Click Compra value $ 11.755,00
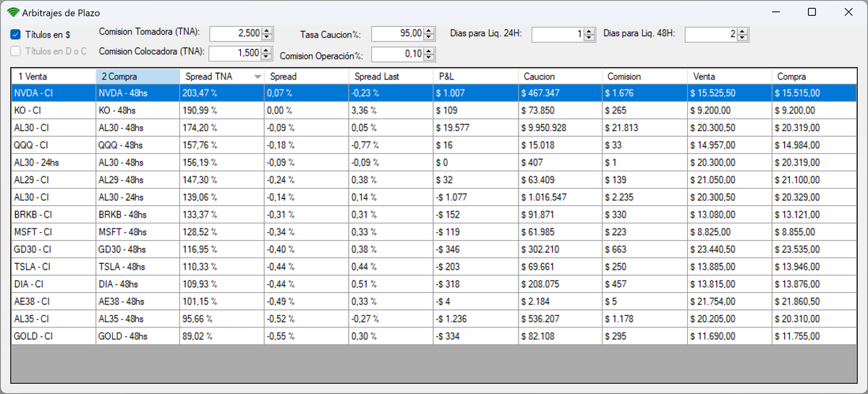 pyautogui.click(x=814, y=336)
